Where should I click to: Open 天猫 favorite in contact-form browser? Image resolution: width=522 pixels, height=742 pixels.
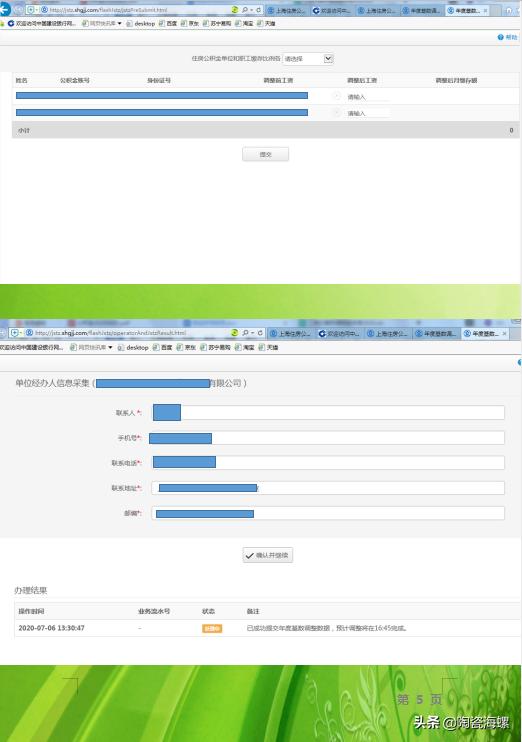coord(268,347)
